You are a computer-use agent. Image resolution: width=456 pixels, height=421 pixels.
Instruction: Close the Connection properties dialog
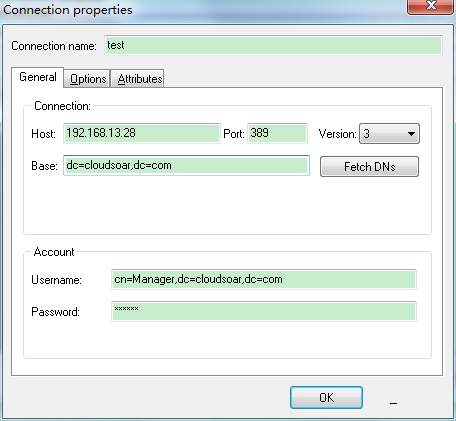click(430, 7)
